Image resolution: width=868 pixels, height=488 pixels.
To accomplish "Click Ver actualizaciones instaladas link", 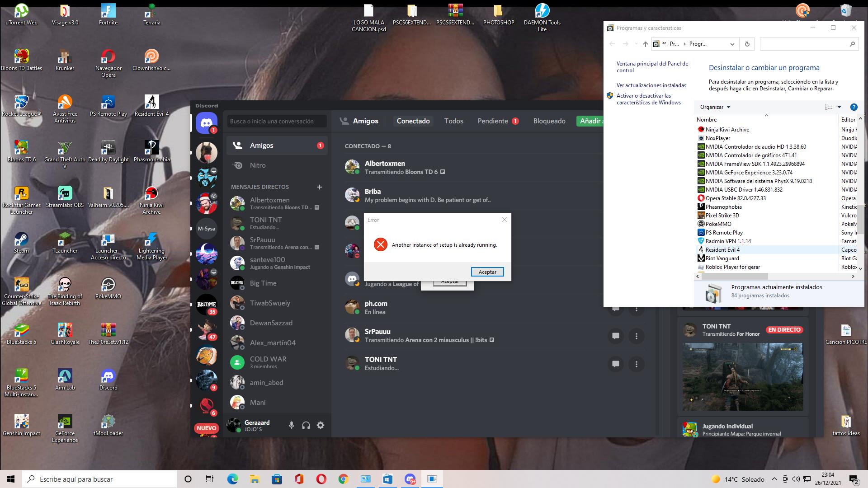I will 651,85.
